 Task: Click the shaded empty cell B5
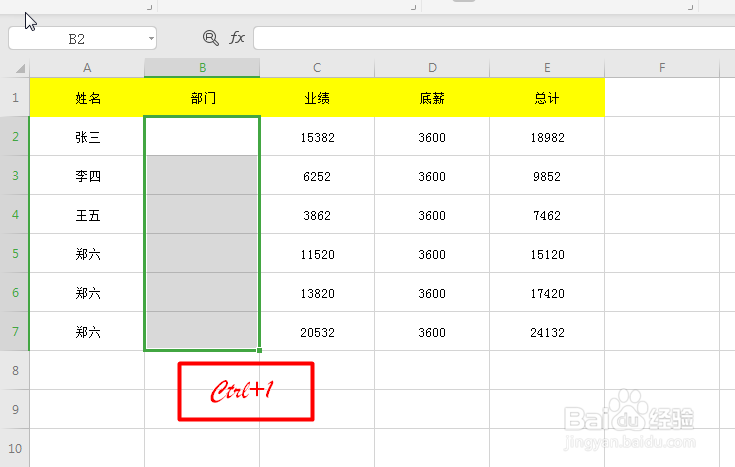click(x=202, y=253)
